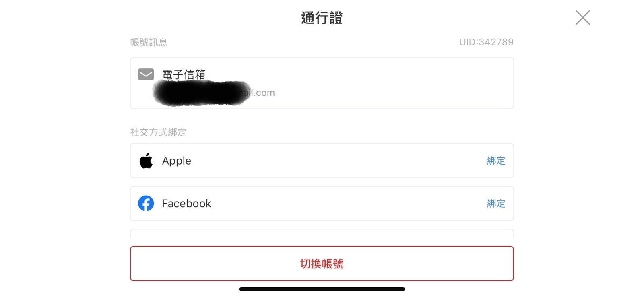644x297 pixels.
Task: Bind the Facebook account via 綁定
Action: (496, 203)
